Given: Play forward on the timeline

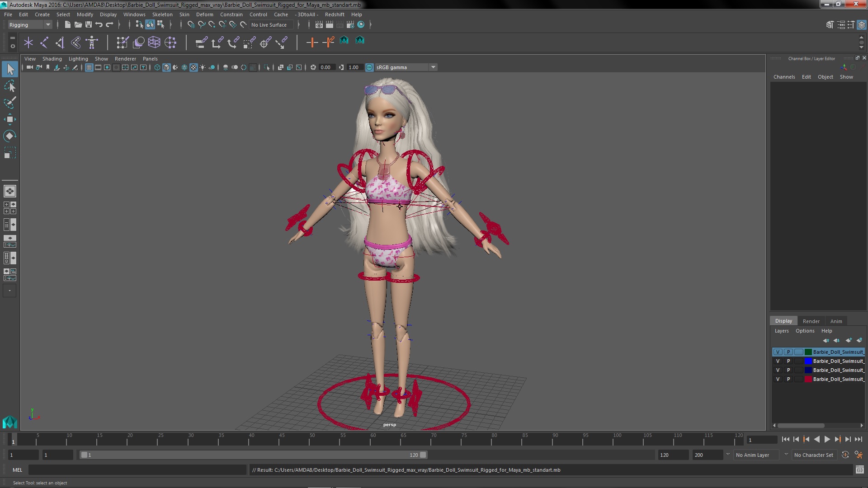Looking at the screenshot, I should point(827,439).
